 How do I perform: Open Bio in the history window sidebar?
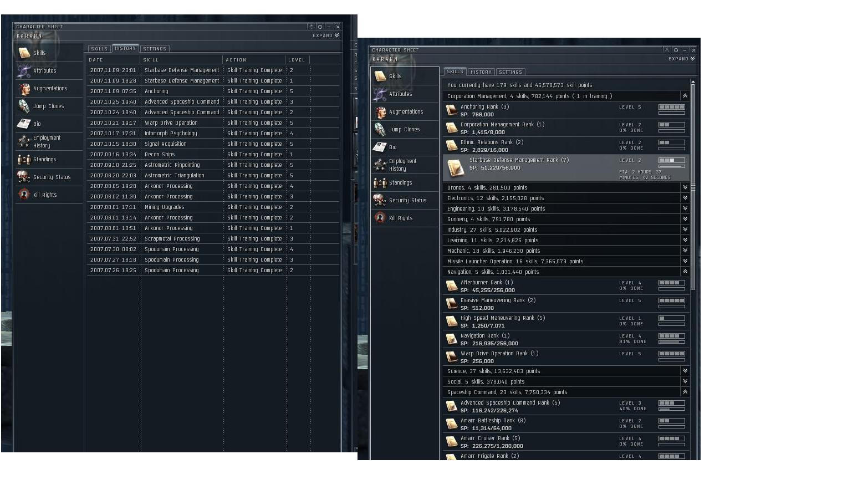tap(49, 124)
